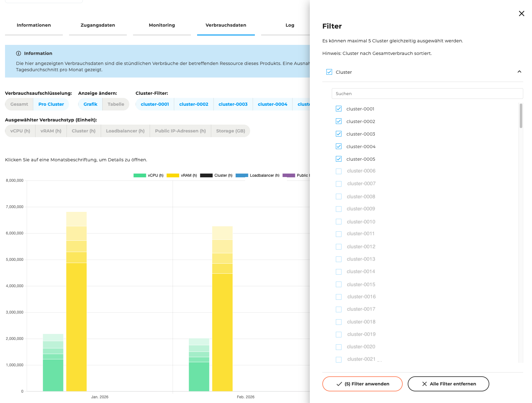Uncheck the cluster-0004 checkbox
The height and width of the screenshot is (403, 532).
coord(339,146)
